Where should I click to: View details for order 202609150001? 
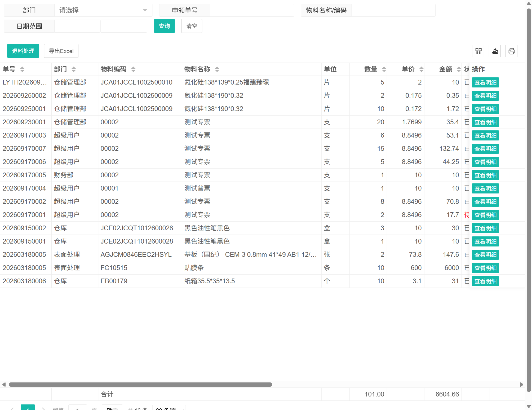point(485,241)
